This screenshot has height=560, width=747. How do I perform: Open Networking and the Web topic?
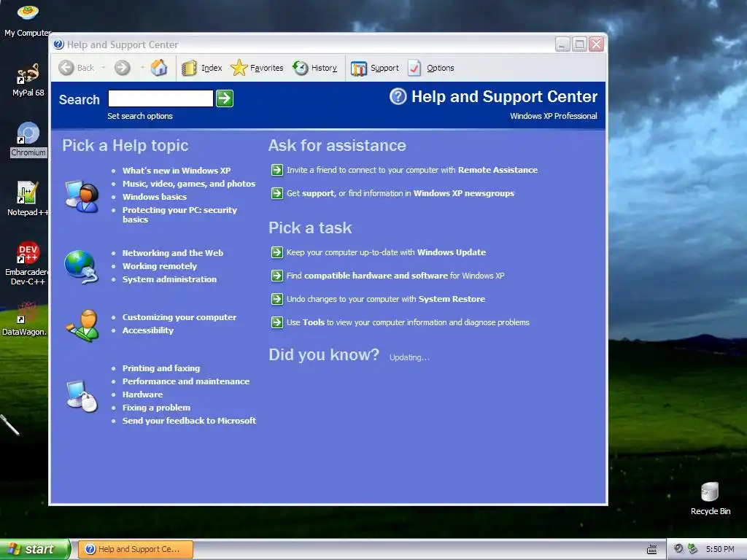(172, 253)
